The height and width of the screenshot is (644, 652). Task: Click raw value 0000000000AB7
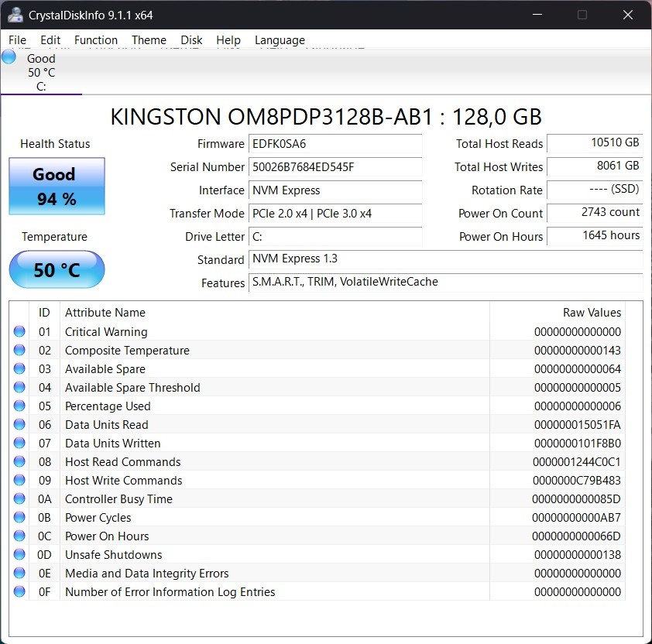click(576, 518)
